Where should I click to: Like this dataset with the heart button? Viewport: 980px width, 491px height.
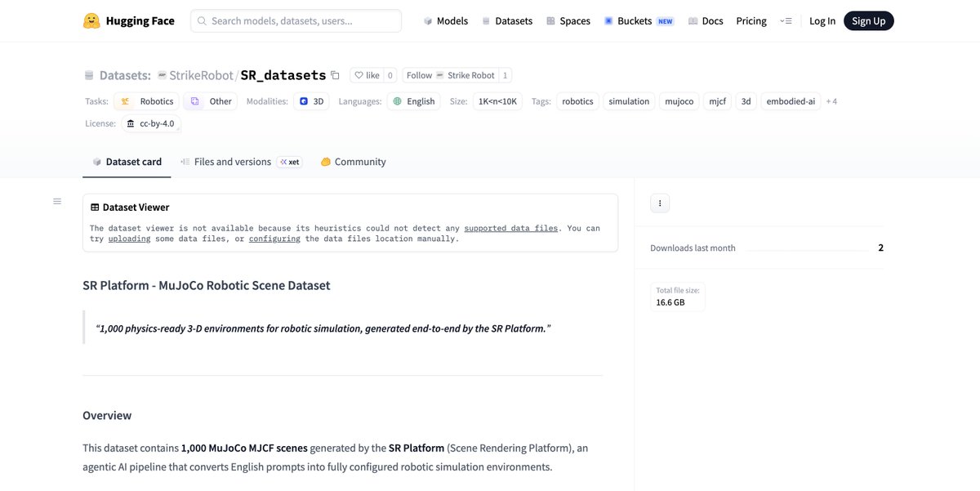pos(367,75)
